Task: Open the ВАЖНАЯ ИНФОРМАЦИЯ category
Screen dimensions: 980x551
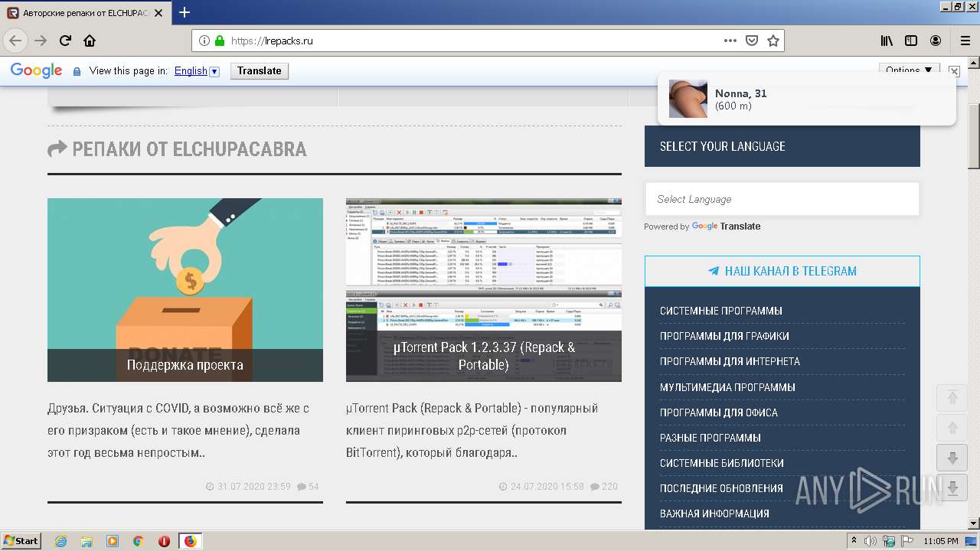Action: (x=714, y=514)
